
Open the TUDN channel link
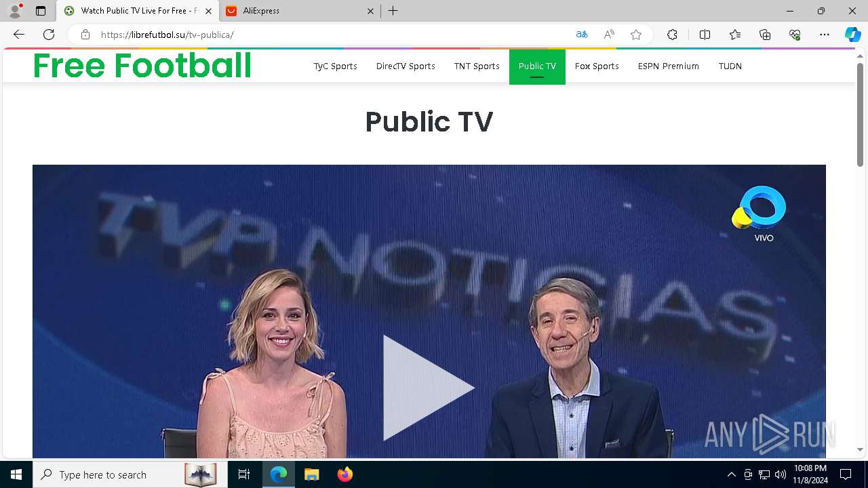coord(730,66)
